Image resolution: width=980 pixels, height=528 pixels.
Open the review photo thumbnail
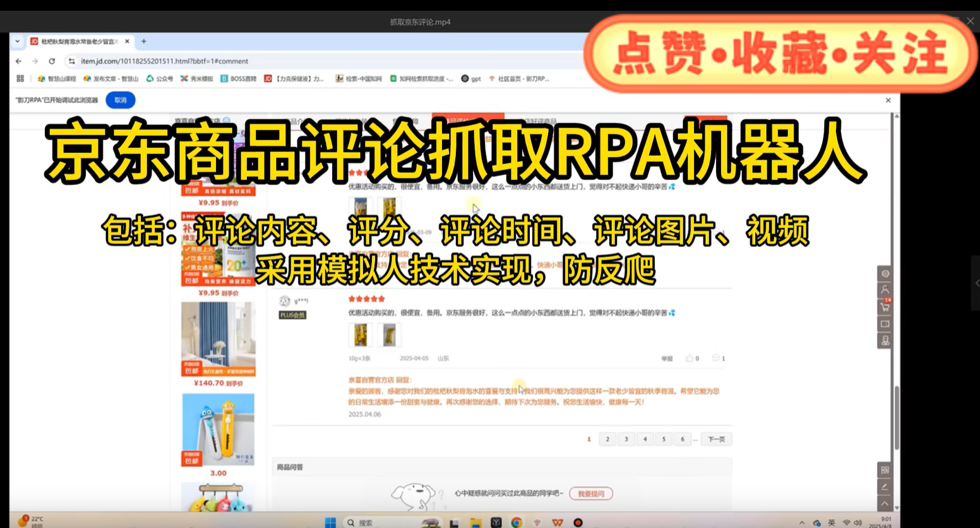tap(360, 335)
